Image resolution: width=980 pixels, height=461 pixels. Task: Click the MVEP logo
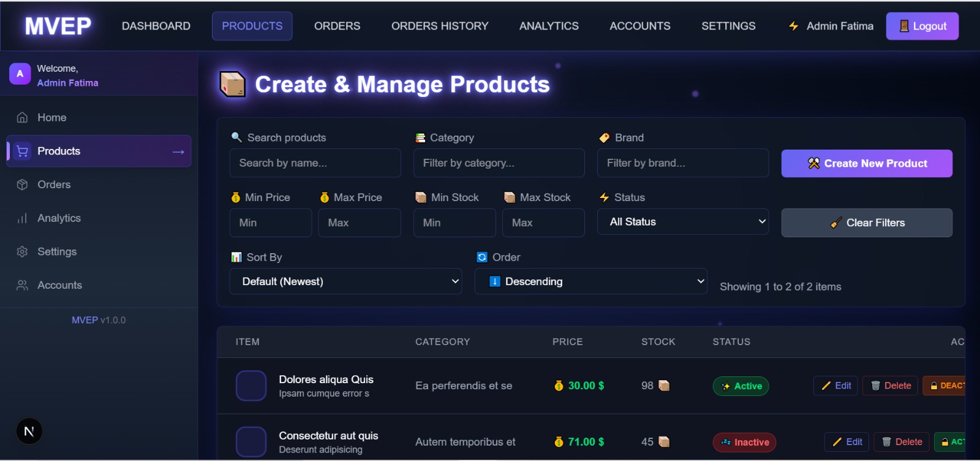click(58, 26)
